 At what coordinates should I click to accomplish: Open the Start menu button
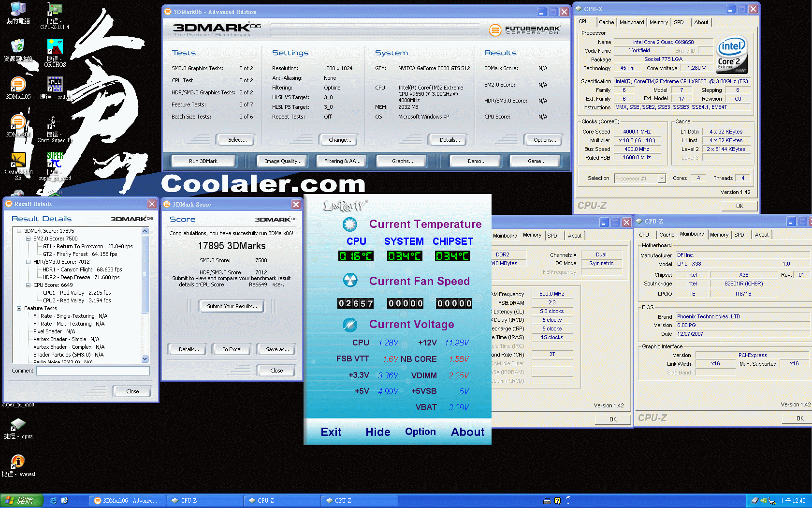tap(22, 501)
